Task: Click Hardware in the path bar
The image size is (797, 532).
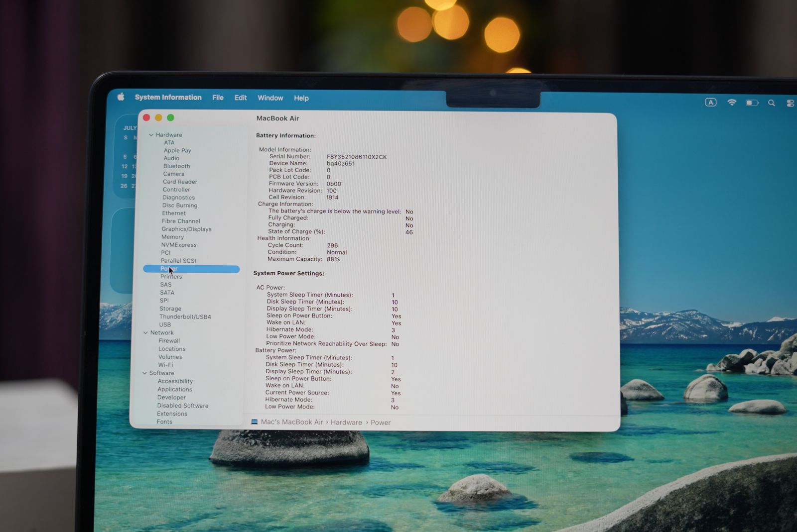Action: click(x=346, y=423)
